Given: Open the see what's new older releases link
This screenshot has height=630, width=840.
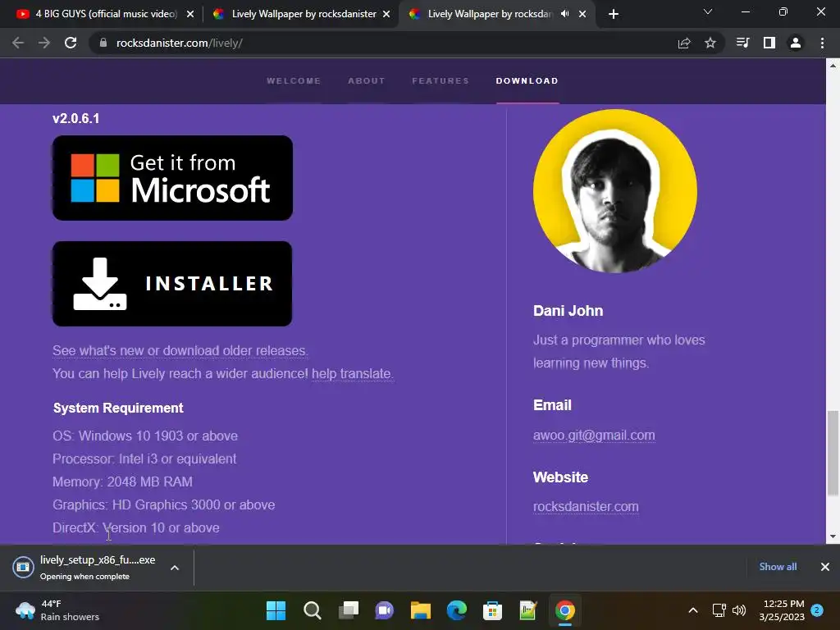Looking at the screenshot, I should [180, 351].
